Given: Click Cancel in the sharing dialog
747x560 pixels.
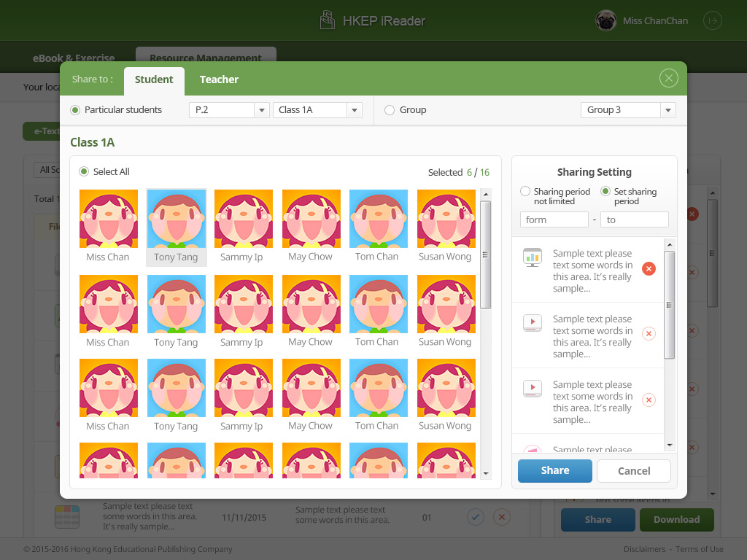Looking at the screenshot, I should (x=633, y=471).
